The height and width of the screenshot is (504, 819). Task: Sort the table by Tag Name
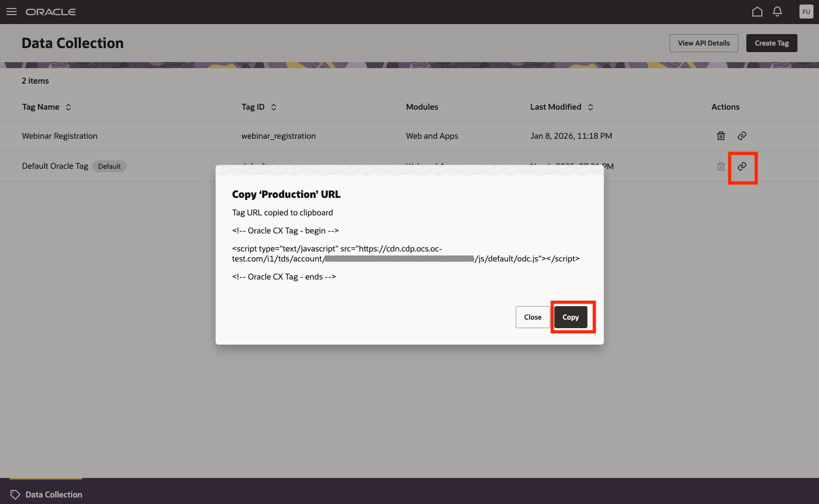pos(69,107)
